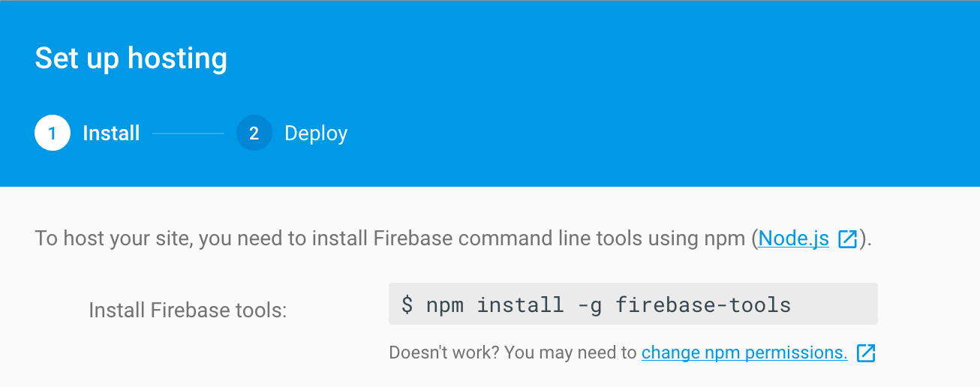Screen dimensions: 980x387
Task: Open the change npm permissions link
Action: [744, 352]
